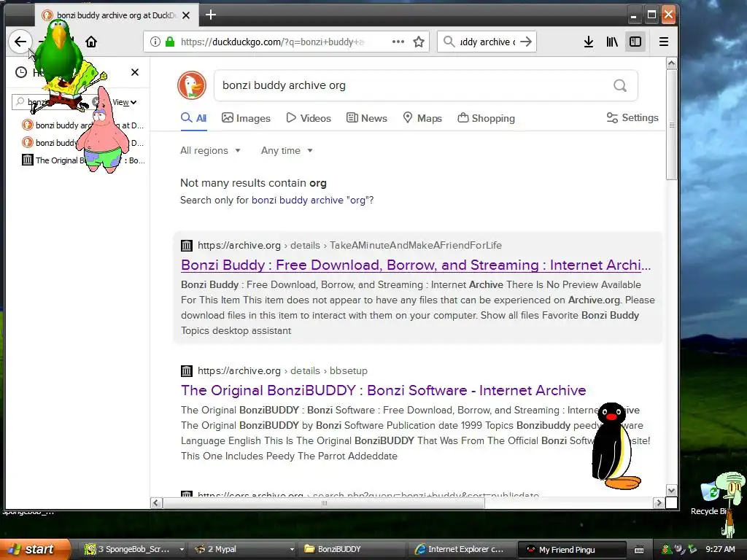Image resolution: width=747 pixels, height=560 pixels.
Task: Switch to Internet Explorer taskbar item
Action: pyautogui.click(x=462, y=549)
